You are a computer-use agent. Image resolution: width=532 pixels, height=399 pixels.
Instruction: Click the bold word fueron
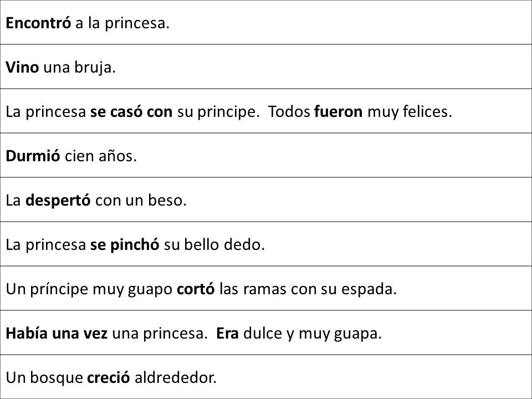coord(338,111)
